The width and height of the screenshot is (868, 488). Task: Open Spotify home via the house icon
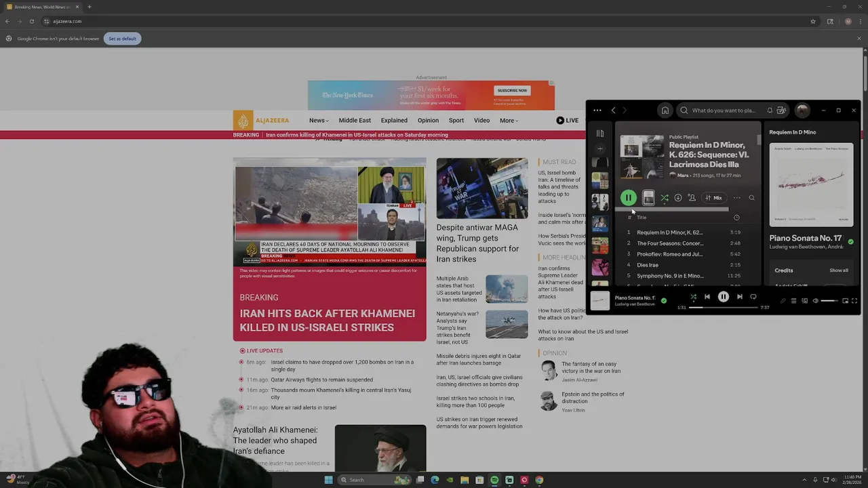(x=665, y=110)
